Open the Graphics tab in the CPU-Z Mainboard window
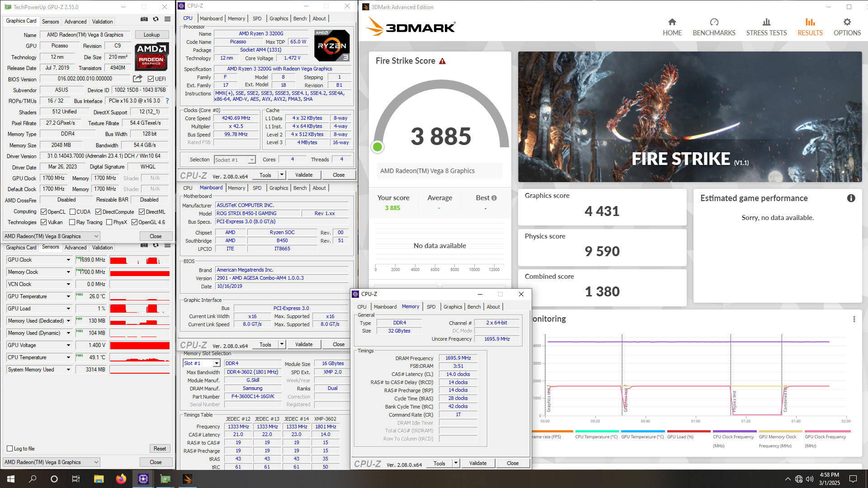Screen dimensions: 868x488 (x=278, y=188)
